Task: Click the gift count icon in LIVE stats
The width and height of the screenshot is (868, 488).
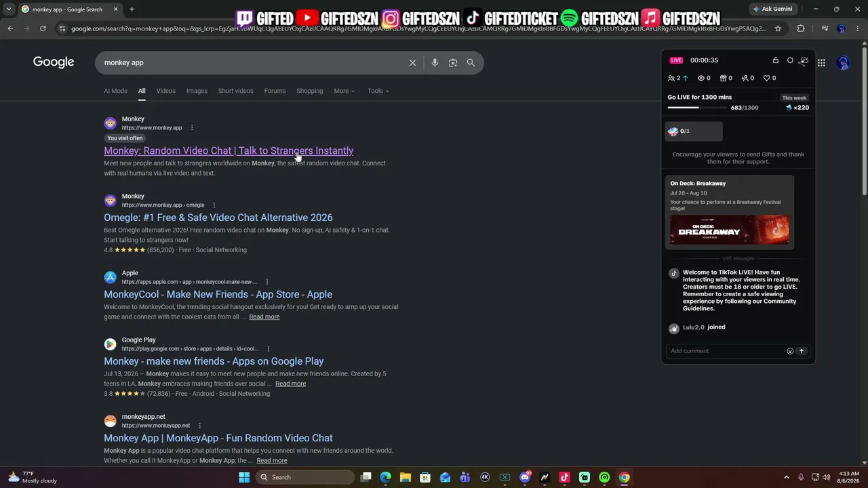Action: (723, 78)
